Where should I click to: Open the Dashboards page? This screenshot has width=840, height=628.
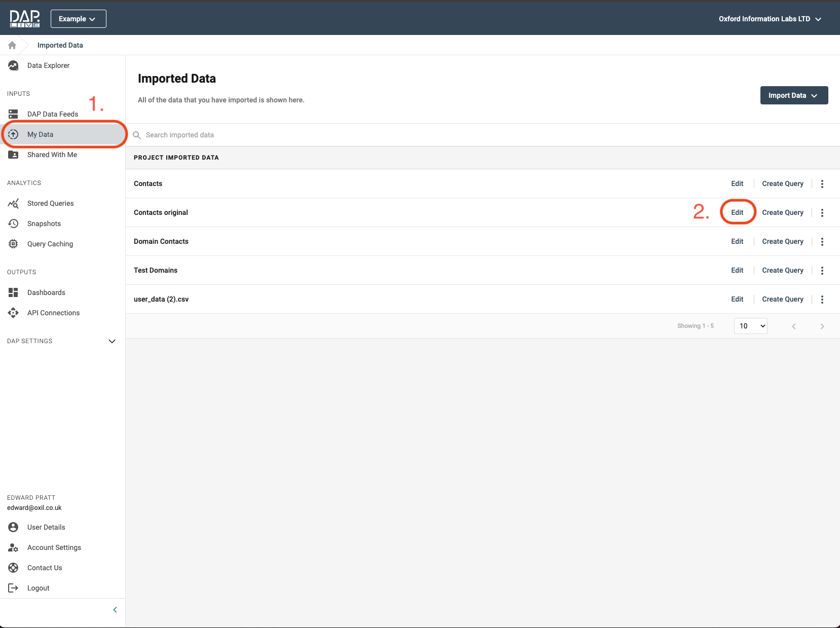tap(46, 292)
